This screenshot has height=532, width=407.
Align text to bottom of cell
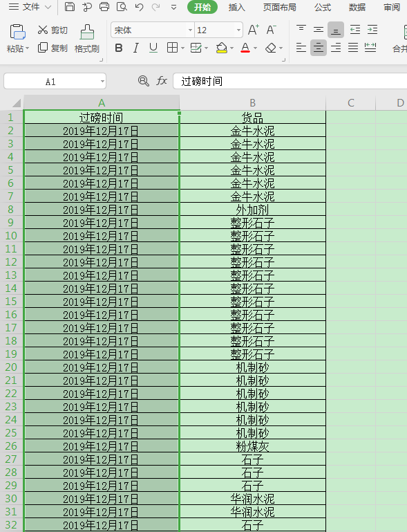[336, 30]
